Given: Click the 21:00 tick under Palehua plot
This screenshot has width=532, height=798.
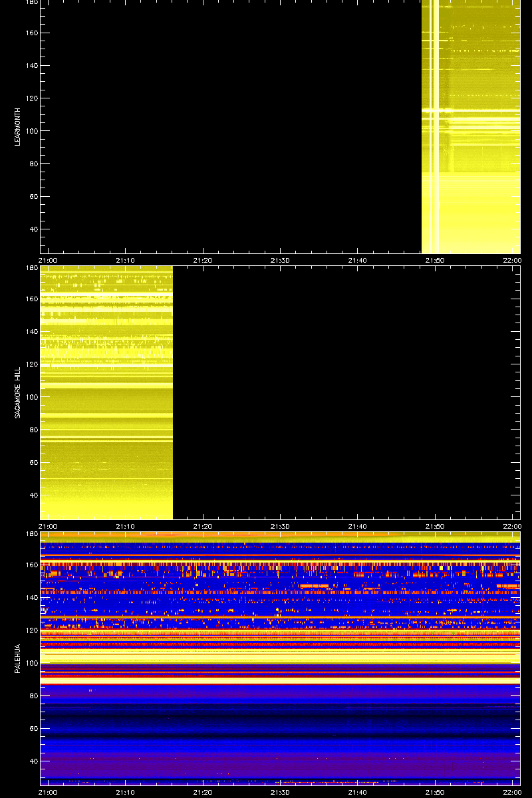Looking at the screenshot, I should [48, 792].
